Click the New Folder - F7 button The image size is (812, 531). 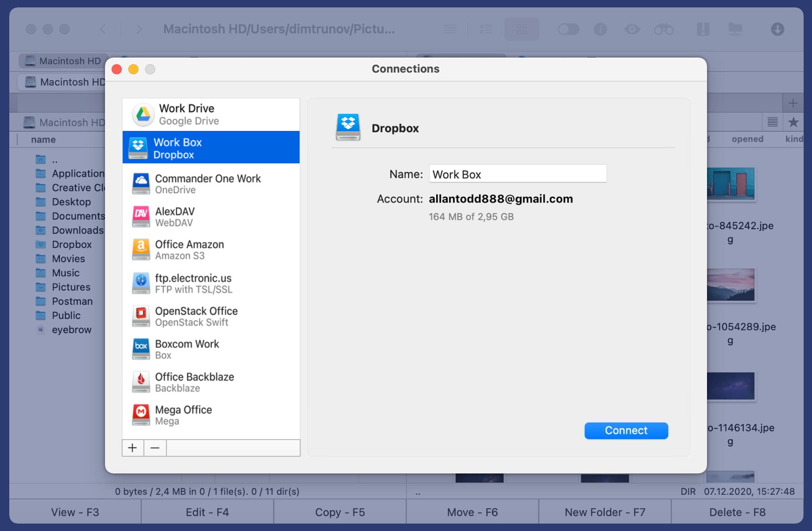604,512
